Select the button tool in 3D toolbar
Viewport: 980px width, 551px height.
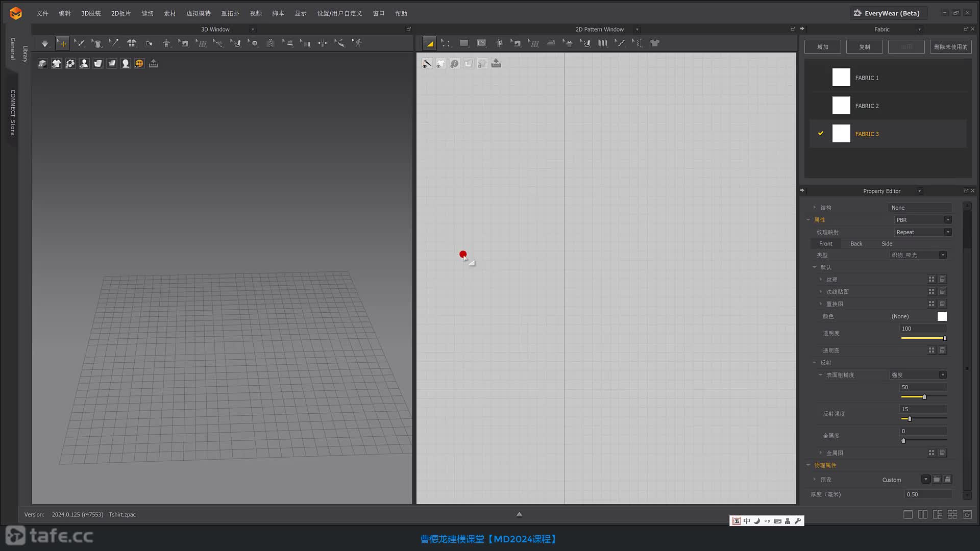point(253,43)
